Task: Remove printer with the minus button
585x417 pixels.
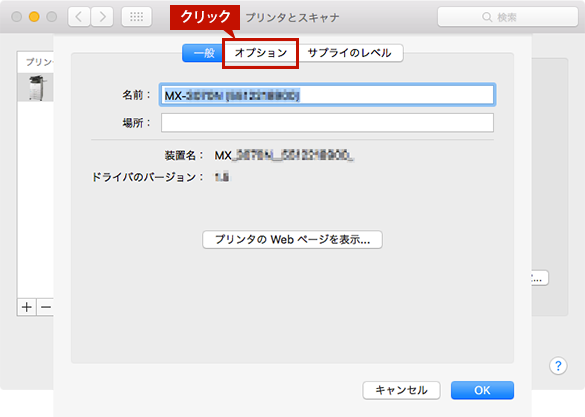Action: point(45,307)
